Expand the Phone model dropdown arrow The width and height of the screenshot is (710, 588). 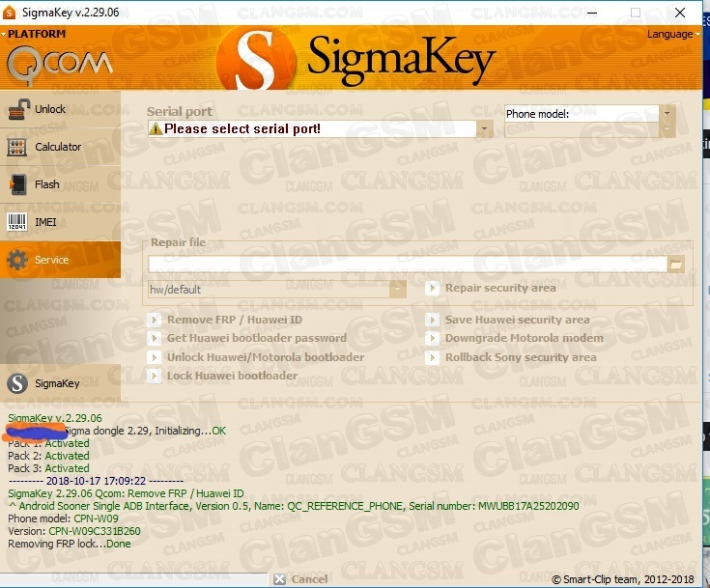pos(667,113)
